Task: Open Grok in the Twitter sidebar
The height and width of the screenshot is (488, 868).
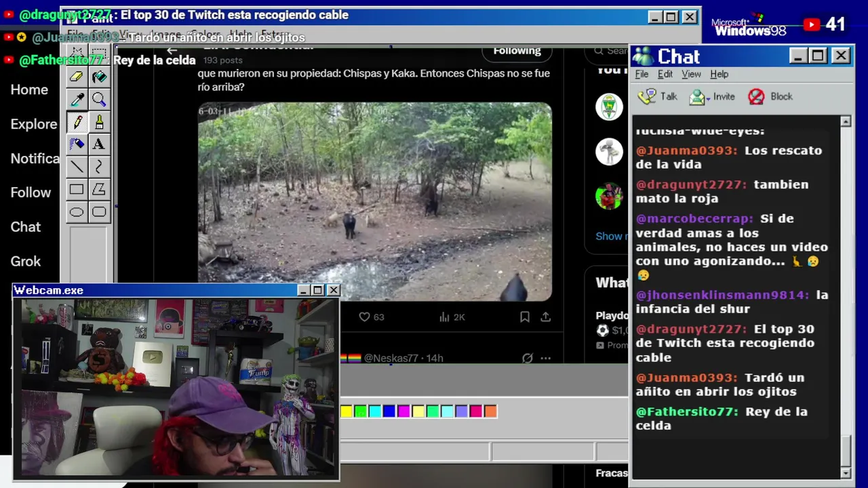Action: tap(25, 261)
